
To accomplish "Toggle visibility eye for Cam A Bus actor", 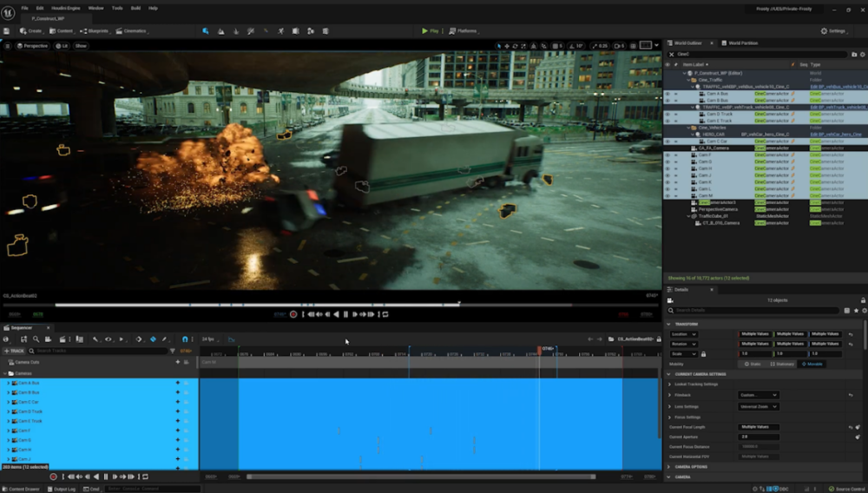I will pos(667,93).
